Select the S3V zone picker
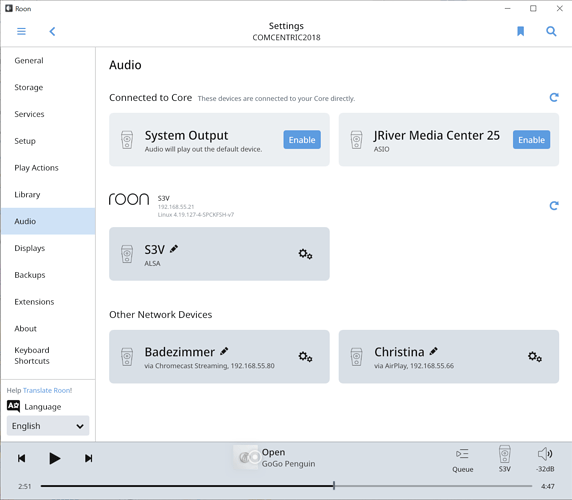The image size is (572, 500). 505,459
